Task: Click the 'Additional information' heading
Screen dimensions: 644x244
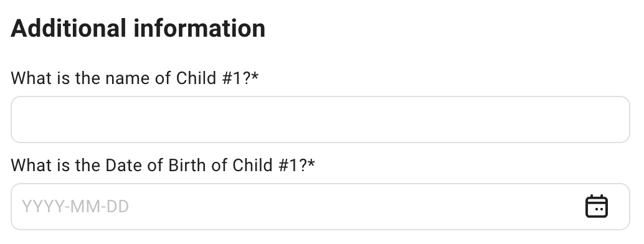Action: click(138, 29)
